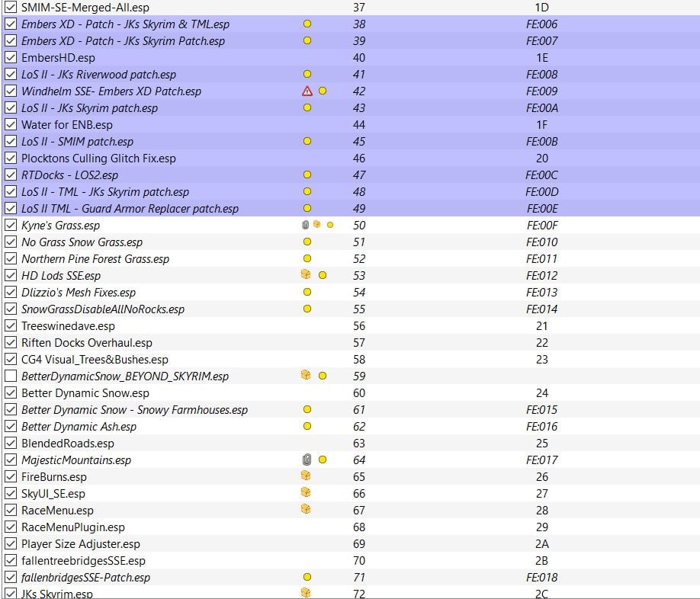700x599 pixels.
Task: Select the MajesticMountains.esp plugin name
Action: coord(76,460)
